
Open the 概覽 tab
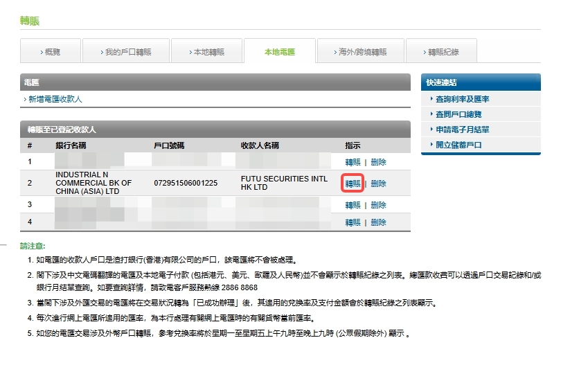click(51, 52)
